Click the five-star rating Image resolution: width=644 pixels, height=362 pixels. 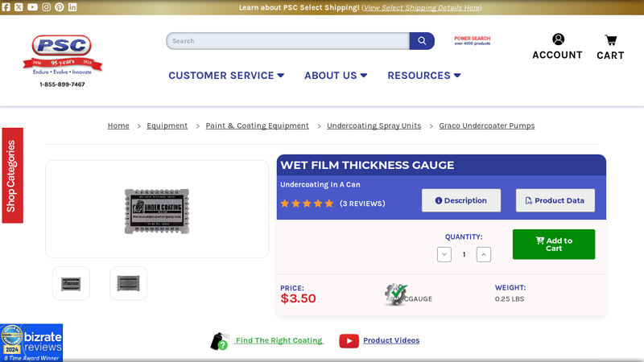[x=307, y=204]
